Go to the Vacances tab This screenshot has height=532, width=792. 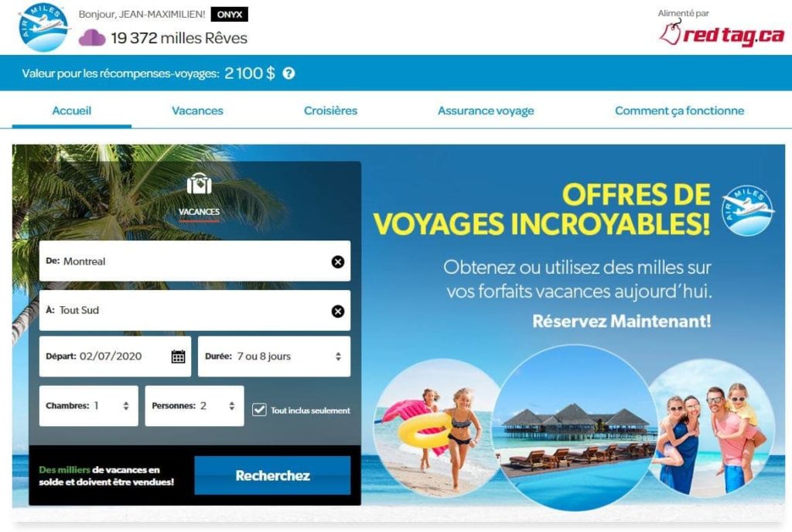coord(197,111)
